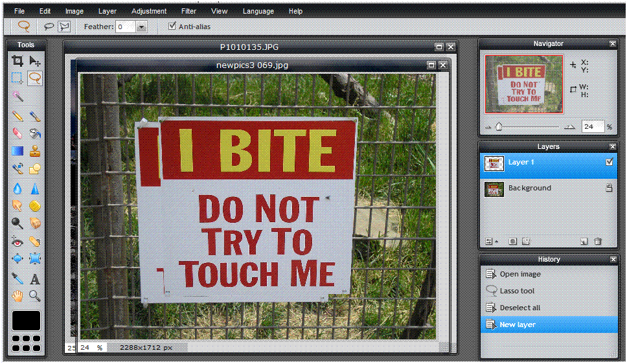The width and height of the screenshot is (627, 364).
Task: Select the Crop tool
Action: click(17, 61)
